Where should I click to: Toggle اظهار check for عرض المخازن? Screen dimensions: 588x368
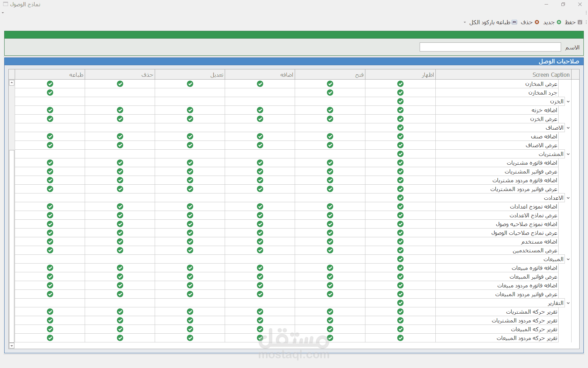pos(400,84)
